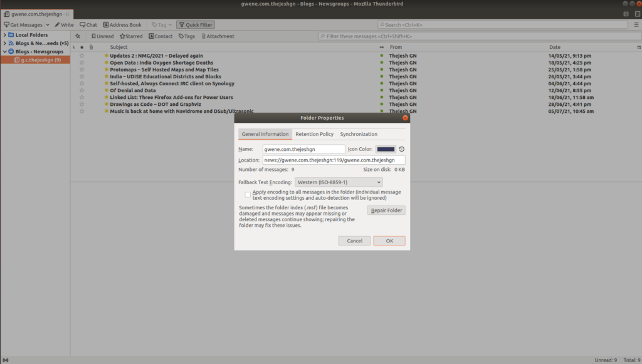The width and height of the screenshot is (642, 364).
Task: Click the Location text field
Action: (x=334, y=160)
